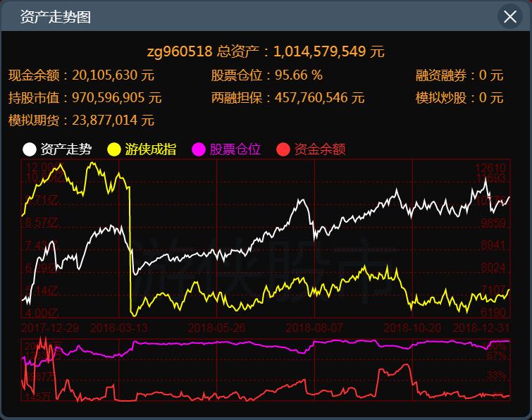The height and width of the screenshot is (420, 532).
Task: Toggle the white 资产走势 legend circle
Action: pyautogui.click(x=30, y=149)
